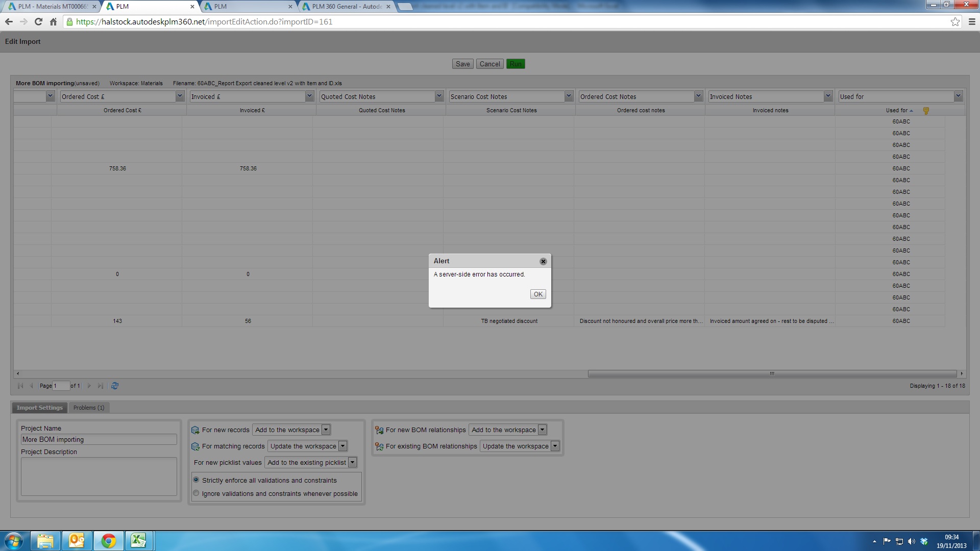Click the Action Center flag tray icon

click(x=887, y=541)
